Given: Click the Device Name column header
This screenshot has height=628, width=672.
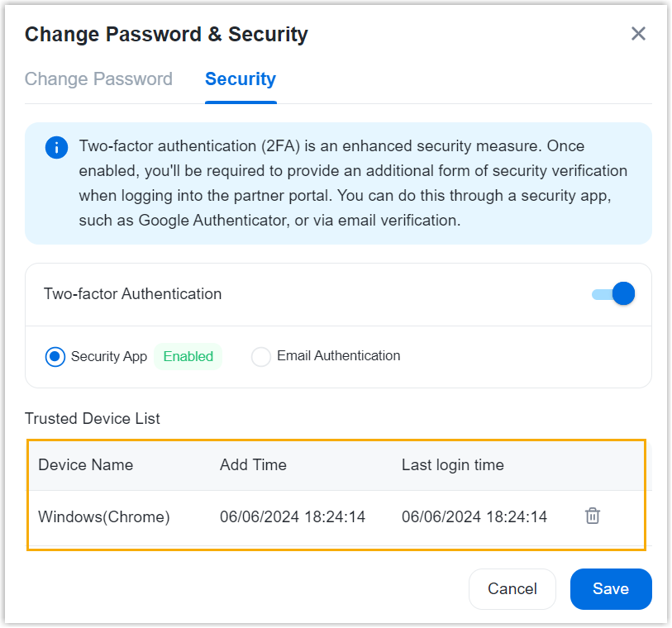Looking at the screenshot, I should click(86, 464).
